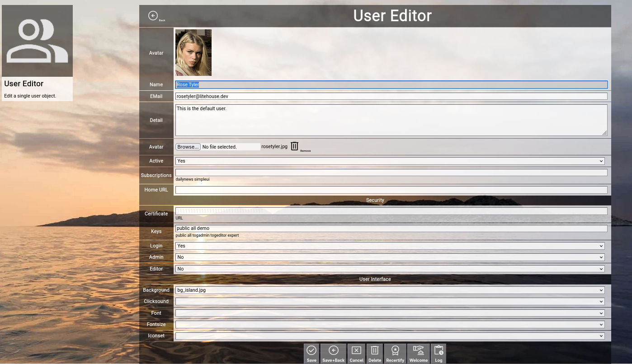Click the Cancel icon in bottom toolbar

coord(356,351)
